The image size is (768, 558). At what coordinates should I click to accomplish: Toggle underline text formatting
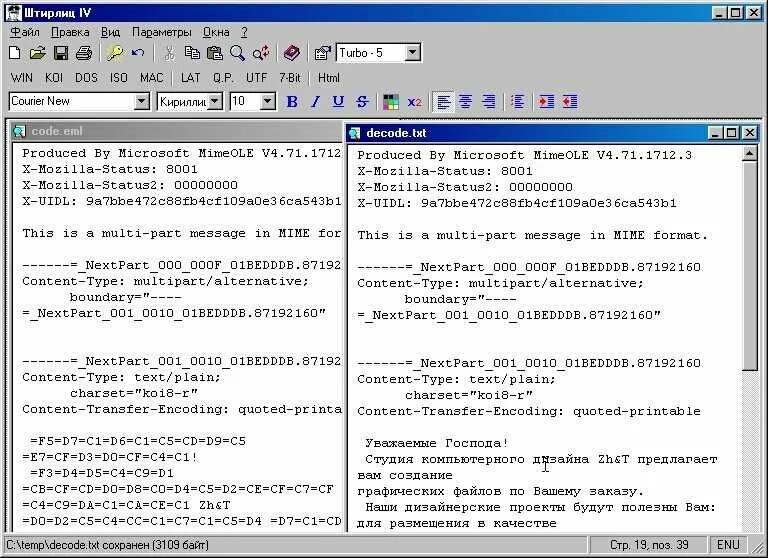coord(338,101)
